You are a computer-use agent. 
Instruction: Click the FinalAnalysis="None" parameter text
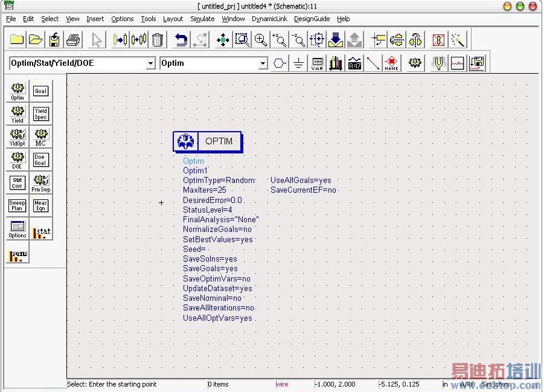point(220,220)
